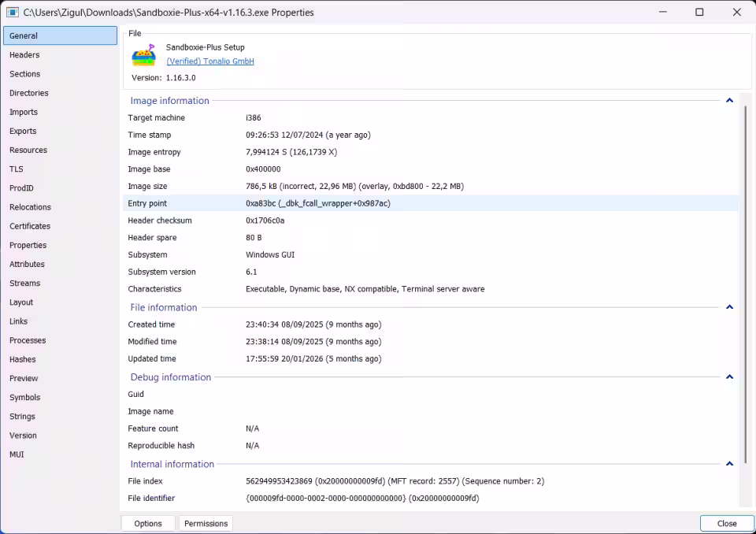Switch to the Sections page
This screenshot has width=756, height=534.
[61, 74]
